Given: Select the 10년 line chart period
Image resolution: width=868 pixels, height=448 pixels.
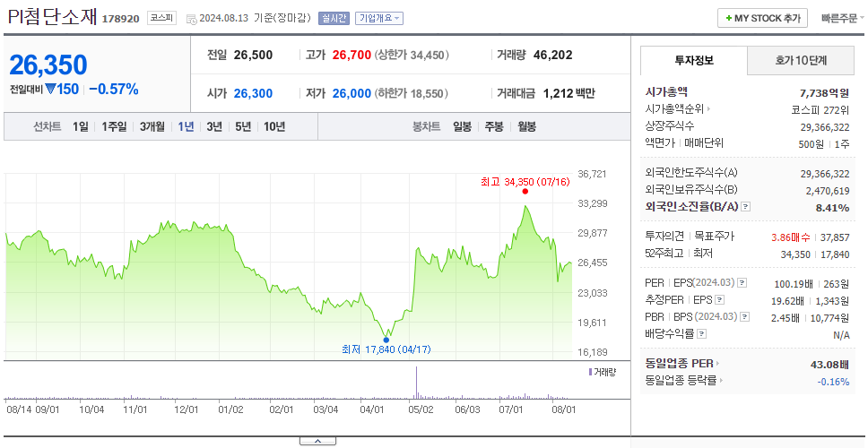Looking at the screenshot, I should pos(274,126).
